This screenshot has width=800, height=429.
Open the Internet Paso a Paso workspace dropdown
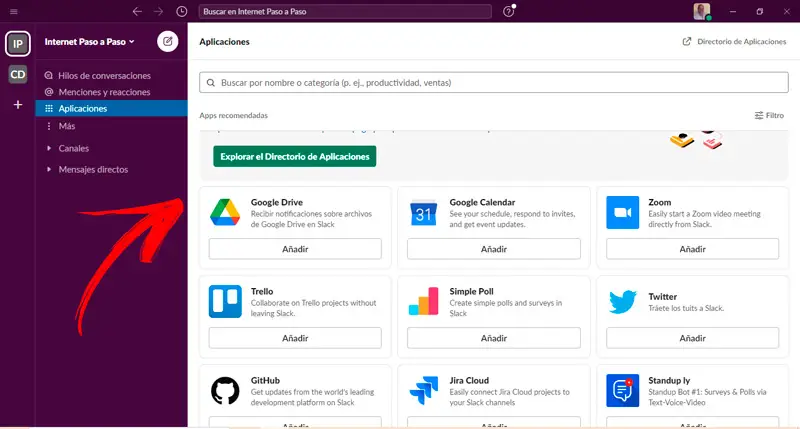tap(90, 42)
